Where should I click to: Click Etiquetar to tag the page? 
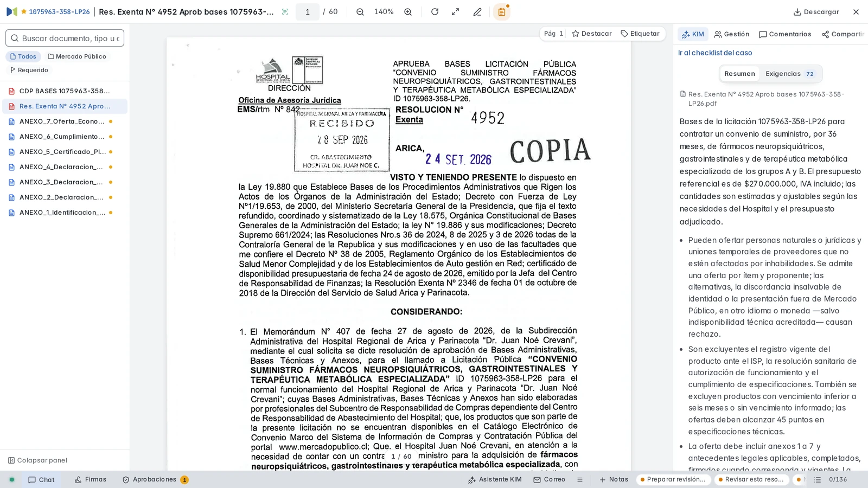click(x=640, y=34)
